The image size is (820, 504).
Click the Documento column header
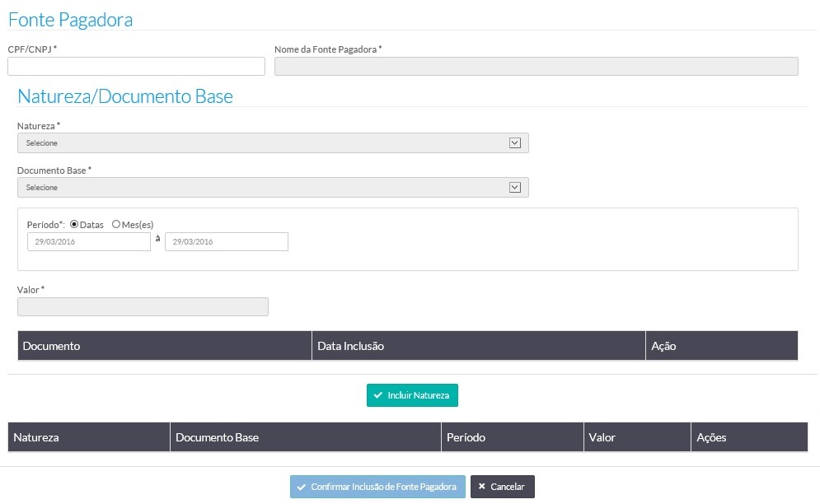pos(52,346)
